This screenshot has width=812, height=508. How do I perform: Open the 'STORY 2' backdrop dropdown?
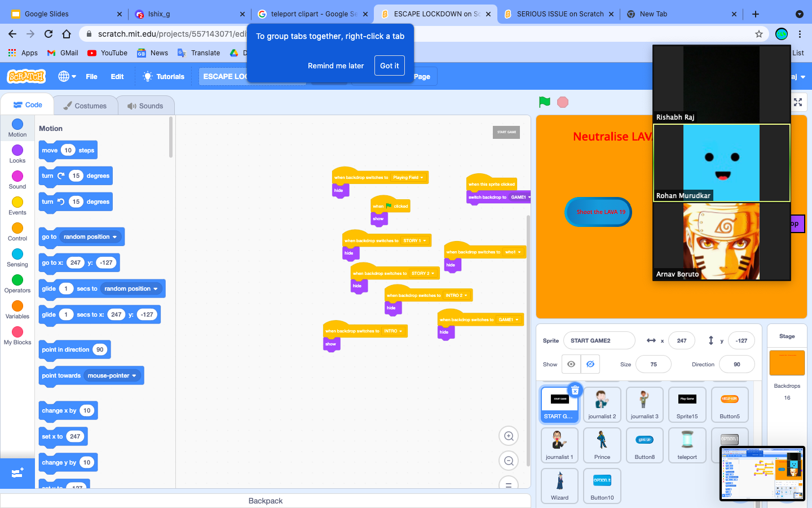coord(423,273)
